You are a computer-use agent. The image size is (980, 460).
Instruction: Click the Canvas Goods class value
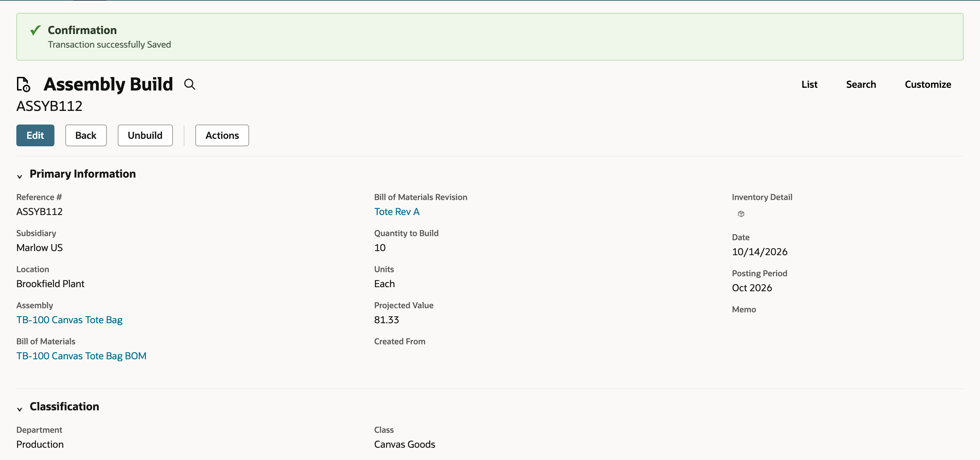click(x=404, y=444)
